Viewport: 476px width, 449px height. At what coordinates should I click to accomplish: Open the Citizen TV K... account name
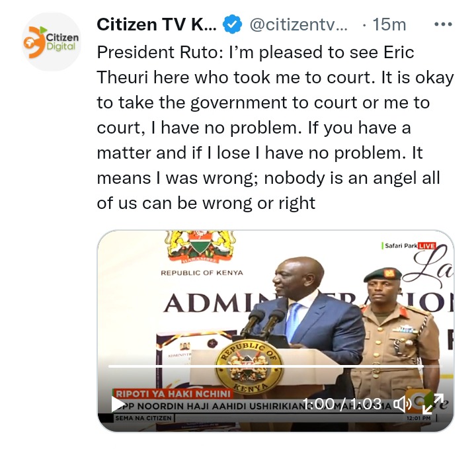(x=157, y=24)
